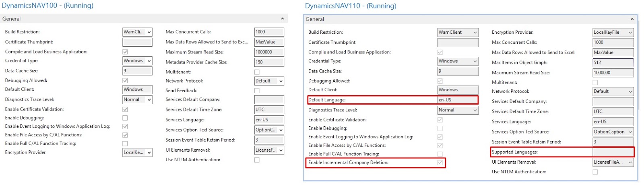Viewport: 644px width, 185px height.
Task: Click Default Client field in DynamicsNAV110
Action: coord(458,90)
